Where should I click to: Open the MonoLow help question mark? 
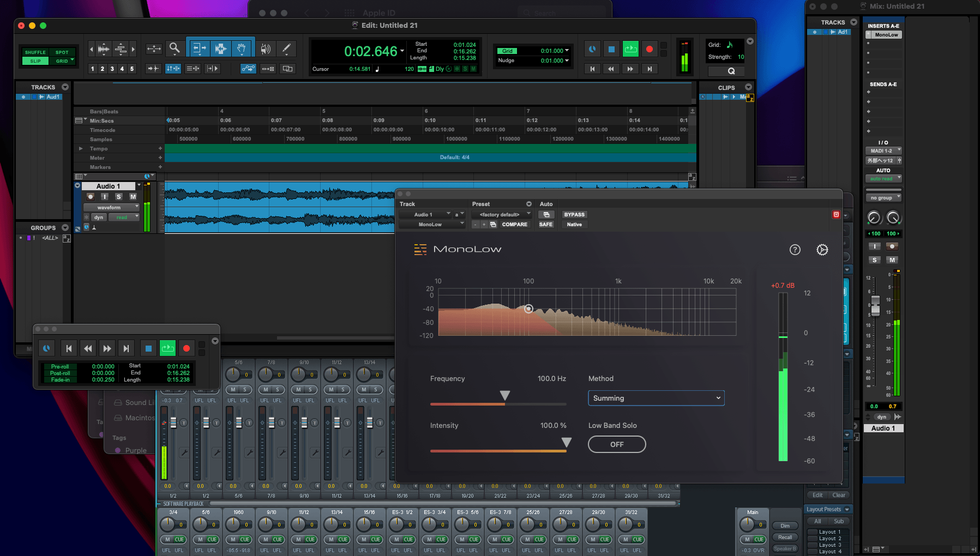795,250
